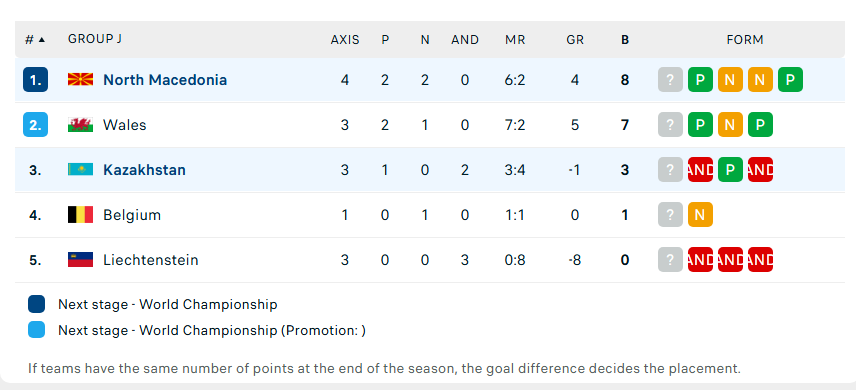Click the AXIS column header

click(345, 40)
